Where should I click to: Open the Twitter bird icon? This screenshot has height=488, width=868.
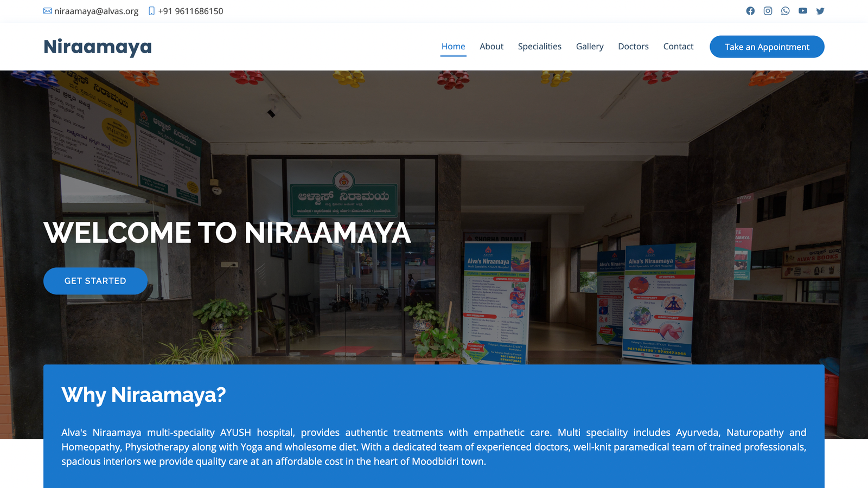820,11
